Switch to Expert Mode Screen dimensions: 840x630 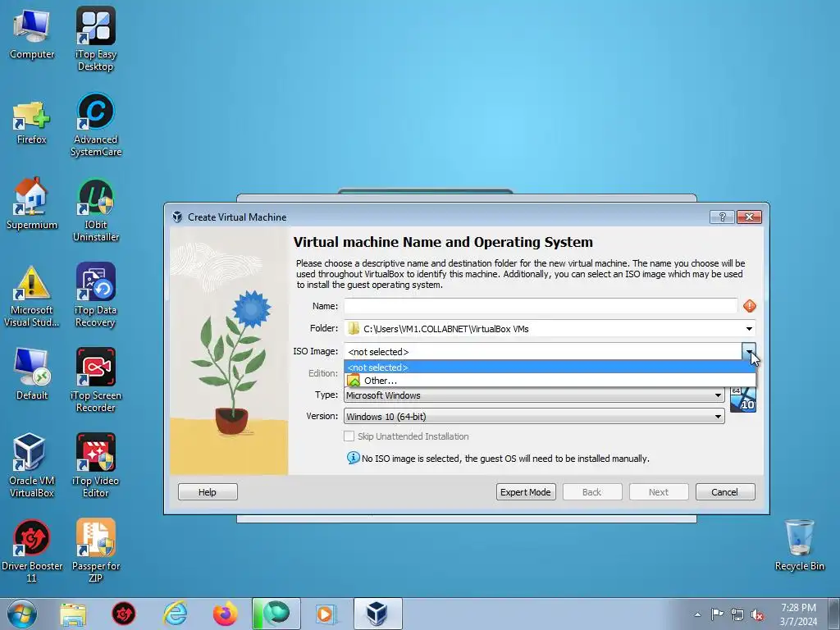[x=526, y=492]
